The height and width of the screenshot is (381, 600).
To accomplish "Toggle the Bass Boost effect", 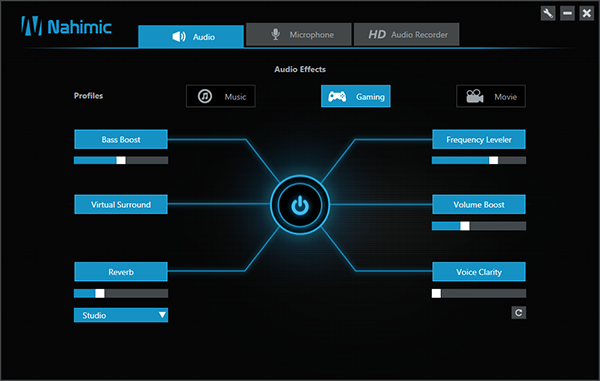I will [x=121, y=139].
